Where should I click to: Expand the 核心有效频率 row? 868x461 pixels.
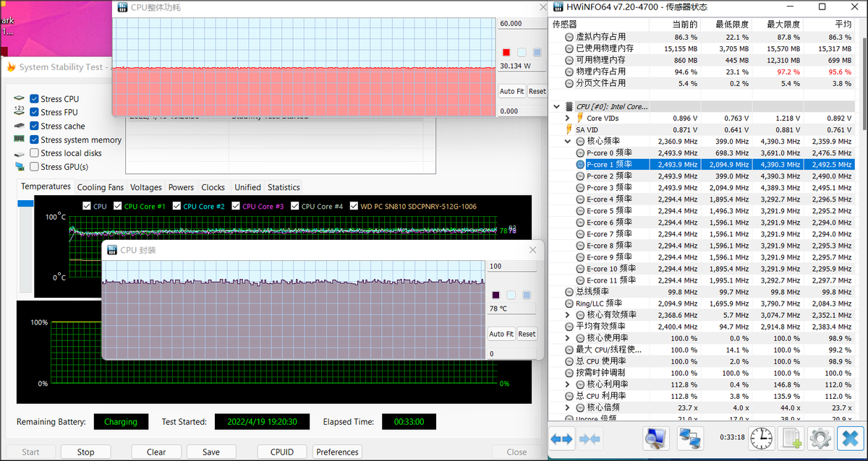click(569, 314)
